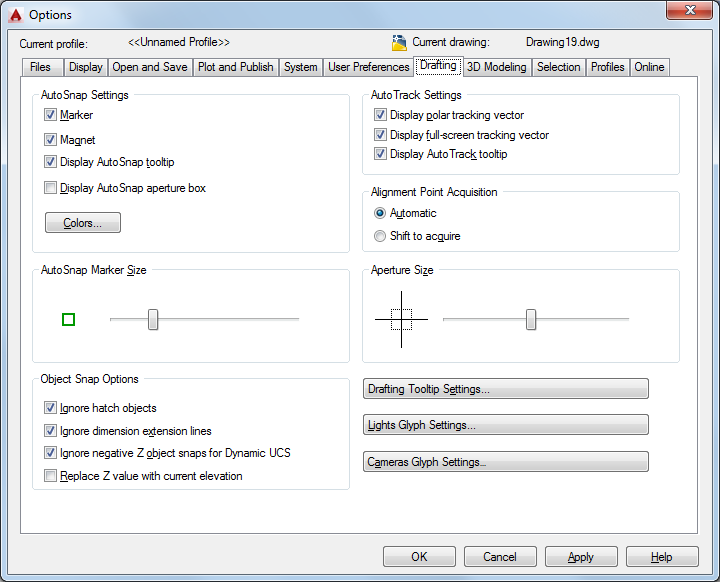
Task: Uncheck the Magnet checkbox
Action: [x=51, y=139]
